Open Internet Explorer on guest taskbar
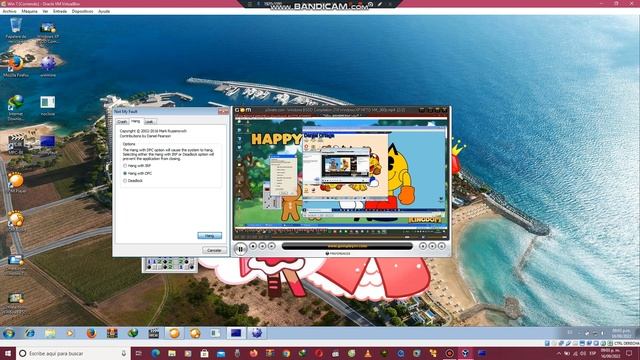This screenshot has height=360, width=640. click(x=29, y=333)
